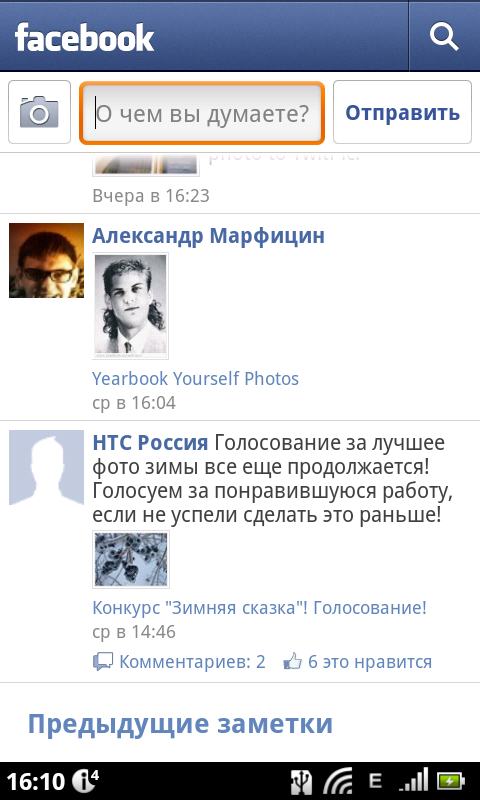Click the Отправить button

402,112
